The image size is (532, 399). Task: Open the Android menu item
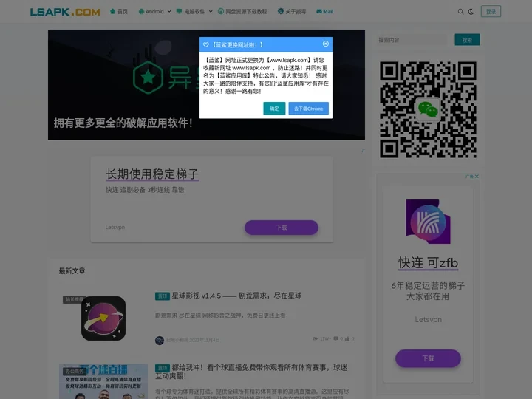(151, 12)
